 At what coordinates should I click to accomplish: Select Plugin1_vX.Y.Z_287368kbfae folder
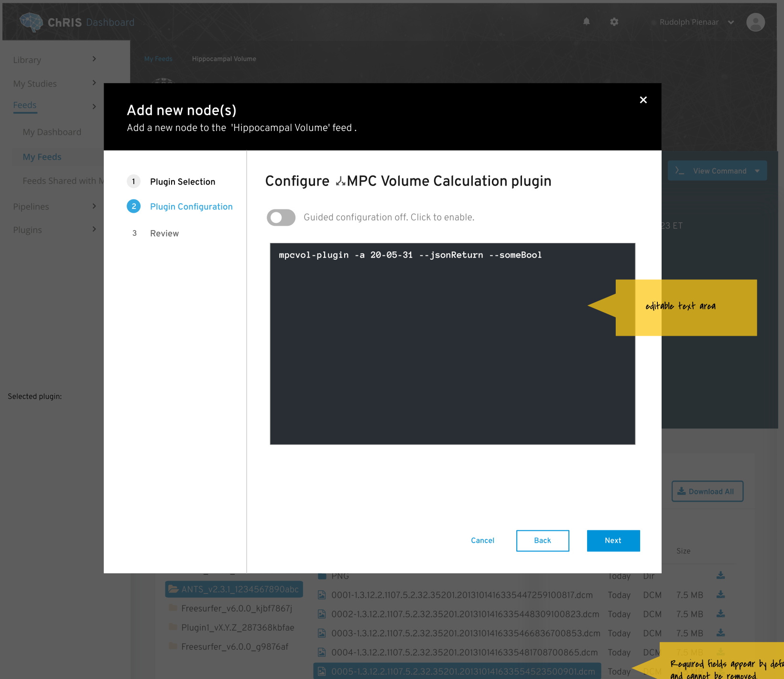pos(238,627)
